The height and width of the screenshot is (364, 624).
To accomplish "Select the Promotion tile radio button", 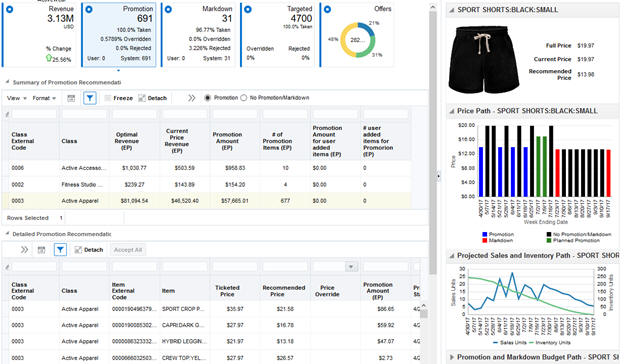I will coord(89,9).
